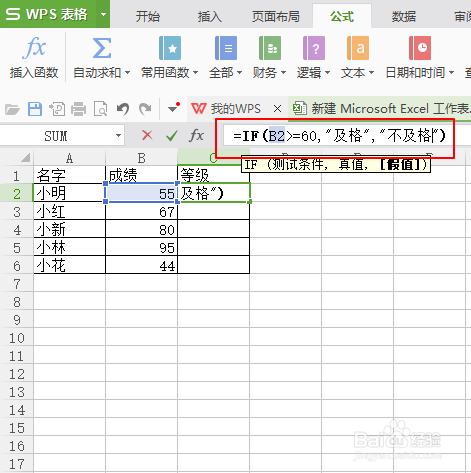The image size is (471, 473).
Task: Redo the last action
Action: click(145, 109)
